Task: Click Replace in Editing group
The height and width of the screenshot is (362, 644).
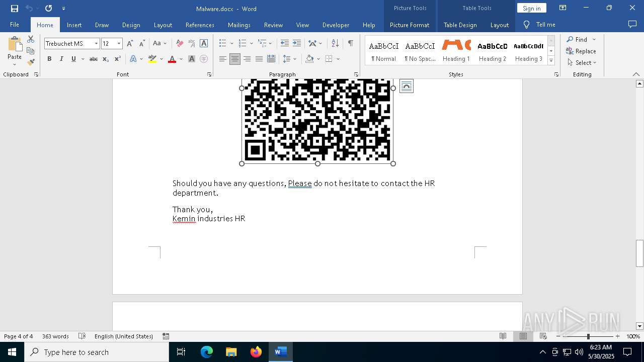Action: pyautogui.click(x=581, y=51)
